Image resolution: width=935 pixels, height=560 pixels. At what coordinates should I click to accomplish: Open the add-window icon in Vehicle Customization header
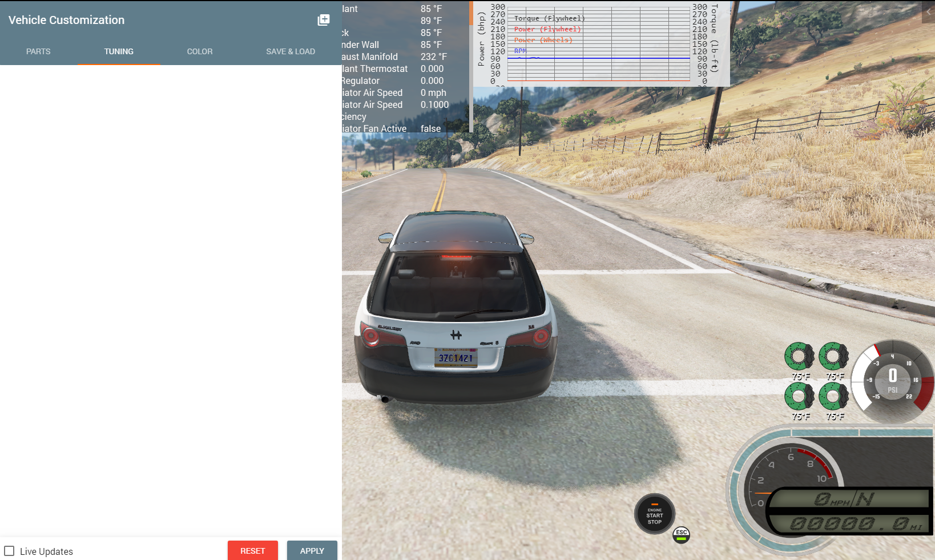click(324, 20)
